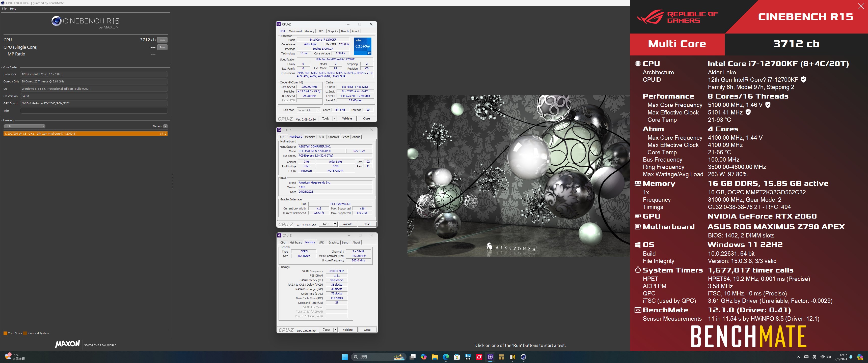Open Microsoft Edge from the taskbar
This screenshot has width=868, height=363.
point(446,357)
